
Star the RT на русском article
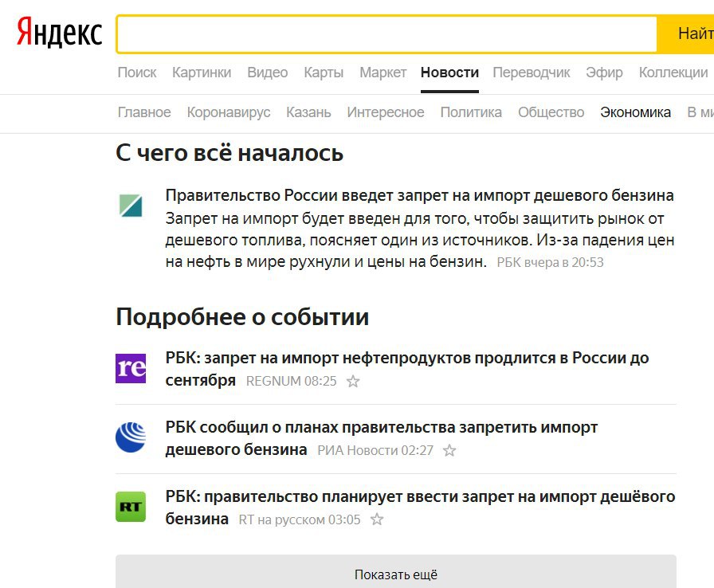click(x=377, y=520)
